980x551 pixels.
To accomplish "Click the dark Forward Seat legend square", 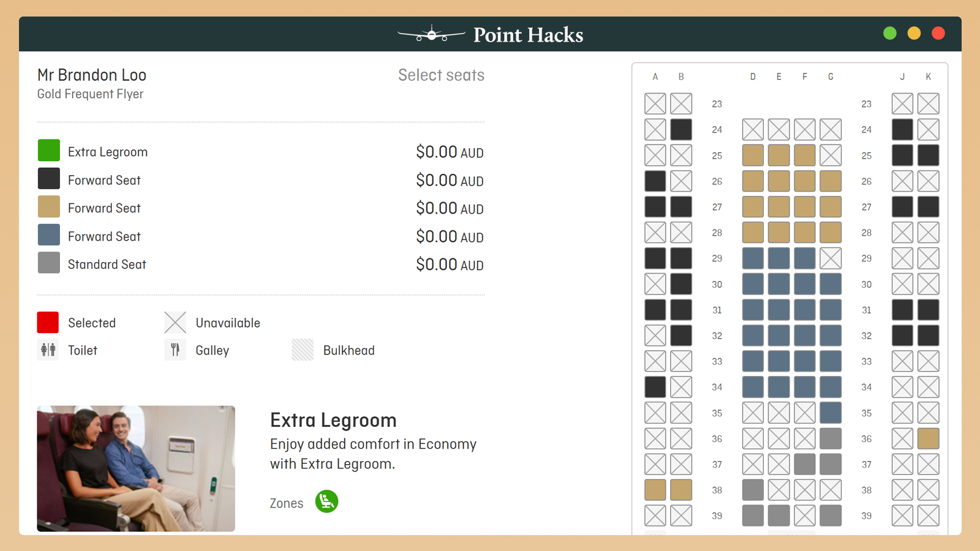I will (49, 179).
